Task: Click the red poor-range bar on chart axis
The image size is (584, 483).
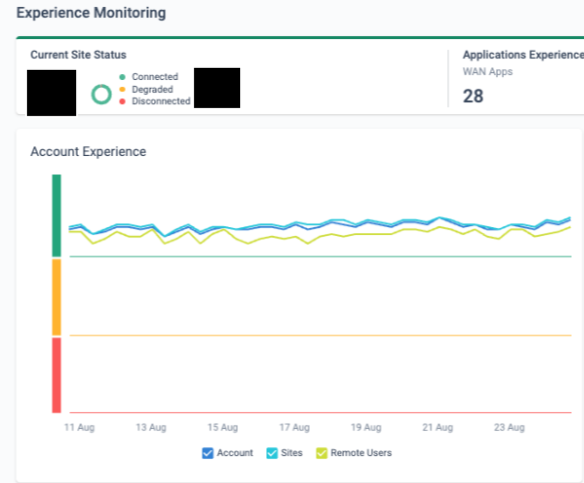Action: pyautogui.click(x=57, y=375)
